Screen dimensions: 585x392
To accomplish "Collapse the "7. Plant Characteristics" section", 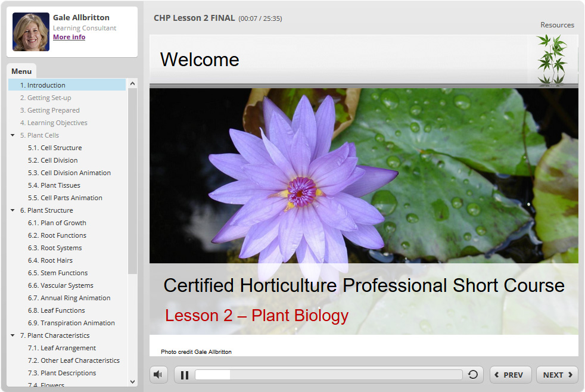I will (13, 335).
